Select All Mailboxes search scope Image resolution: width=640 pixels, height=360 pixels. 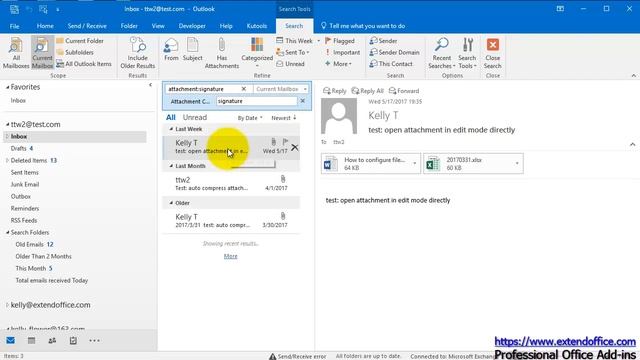pyautogui.click(x=16, y=52)
